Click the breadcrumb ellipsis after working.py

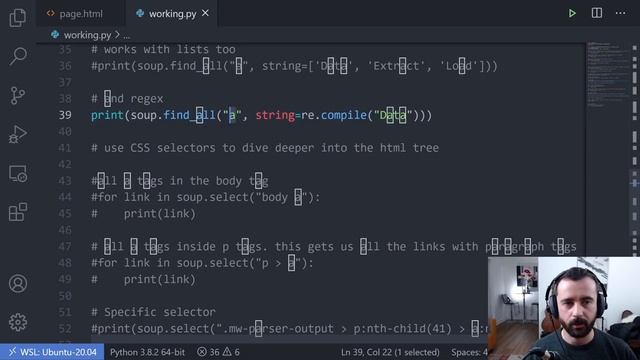(x=127, y=36)
